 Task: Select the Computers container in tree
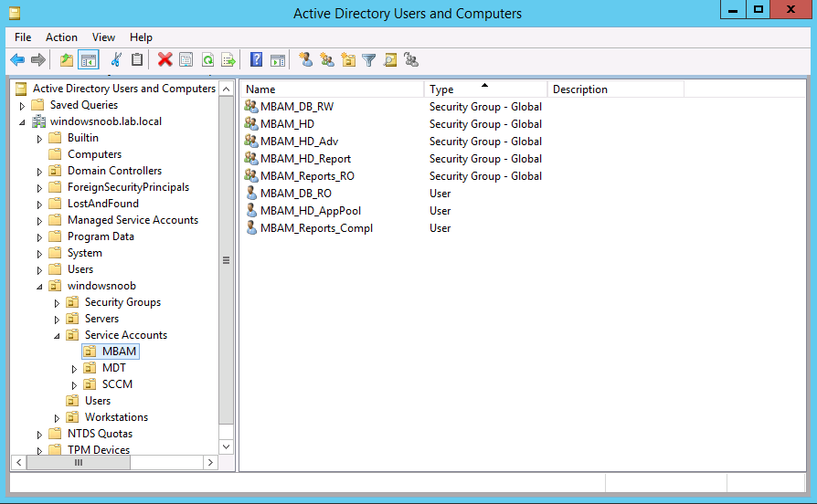coord(94,154)
